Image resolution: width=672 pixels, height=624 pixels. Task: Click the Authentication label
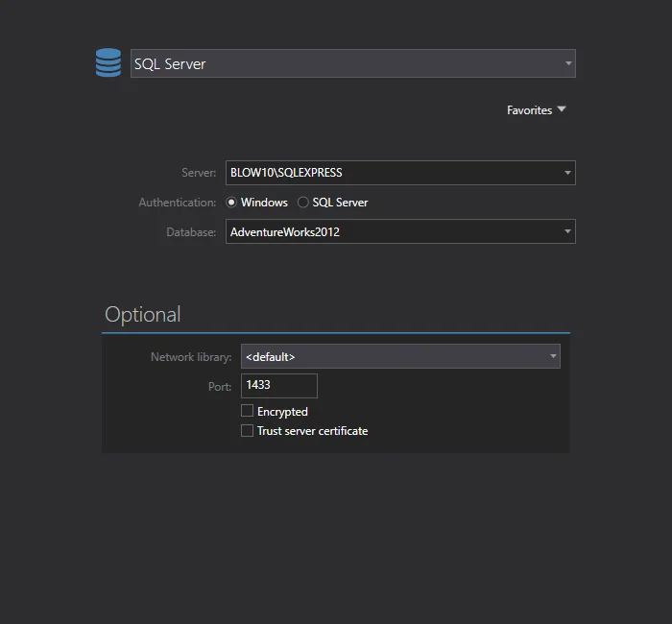(178, 203)
